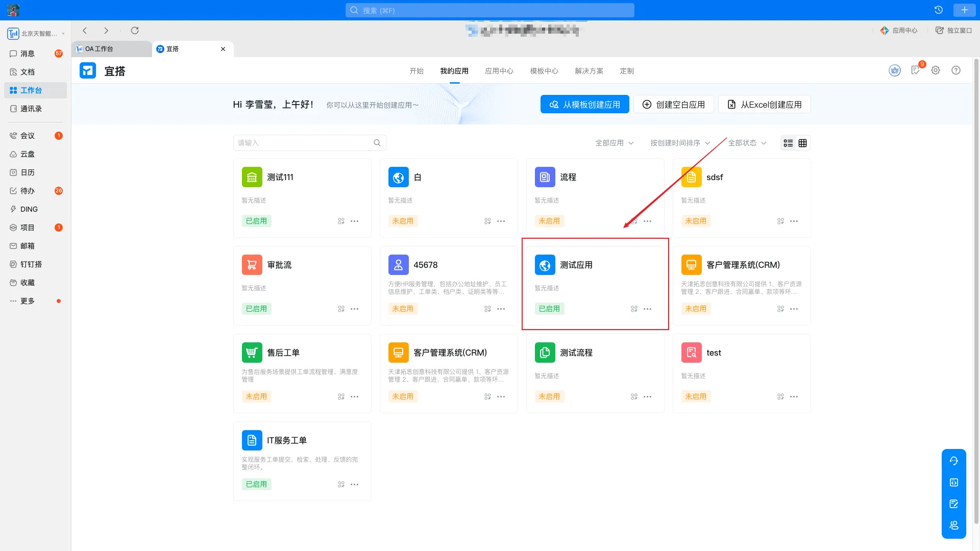The image size is (980, 551).
Task: Expand the 全部应用 filter dropdown
Action: (x=614, y=143)
